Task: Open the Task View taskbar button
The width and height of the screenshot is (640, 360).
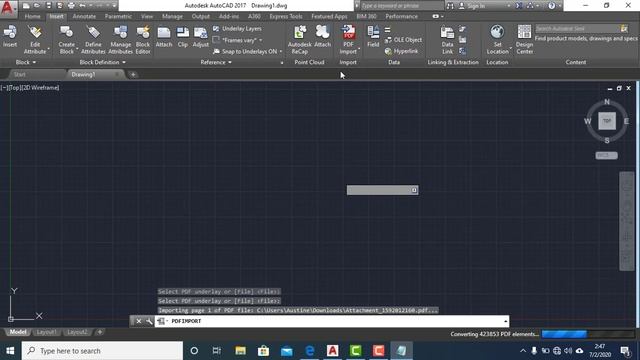Action: tap(216, 351)
